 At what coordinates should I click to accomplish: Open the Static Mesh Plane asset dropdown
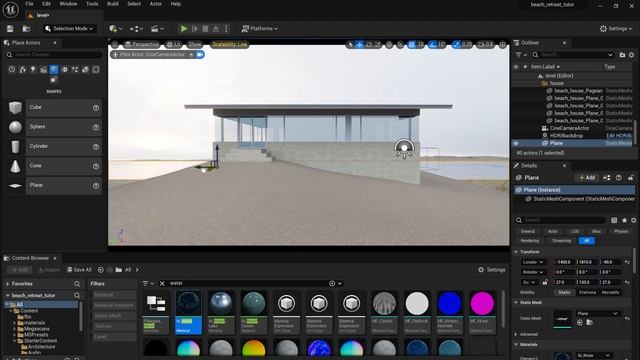tap(598, 313)
